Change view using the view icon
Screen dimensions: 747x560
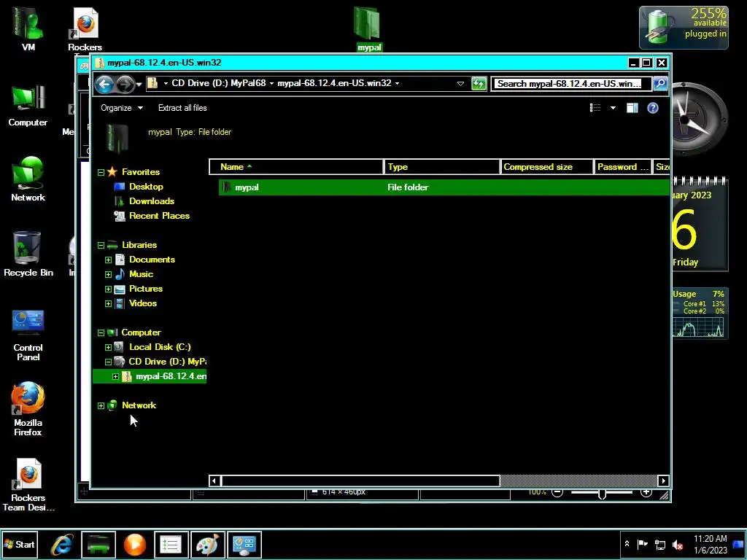[x=595, y=108]
